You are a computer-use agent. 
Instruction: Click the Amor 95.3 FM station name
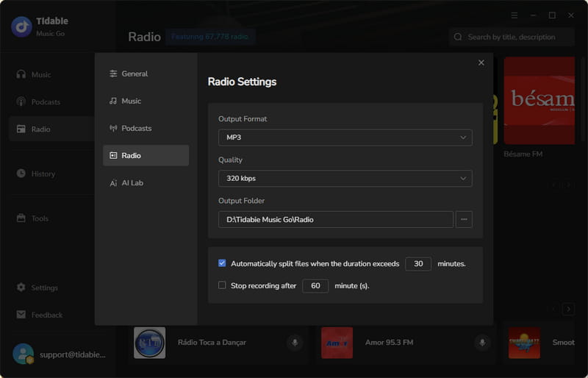(390, 343)
